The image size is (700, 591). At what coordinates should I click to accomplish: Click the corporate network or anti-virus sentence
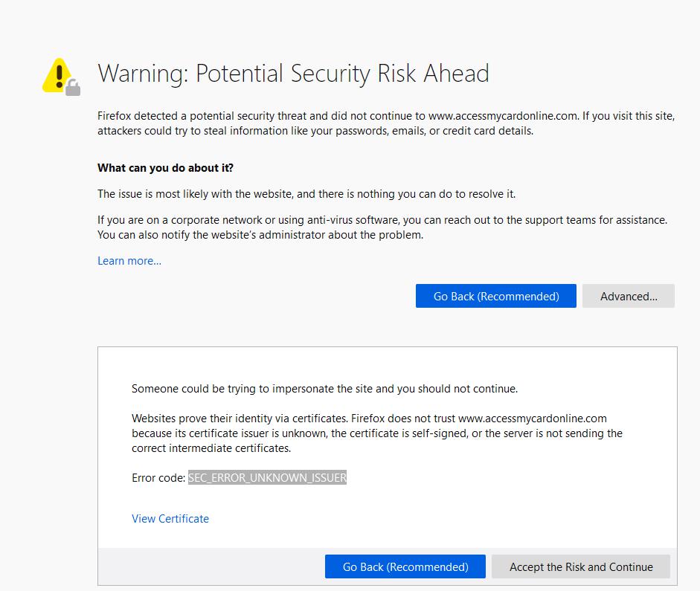point(382,220)
